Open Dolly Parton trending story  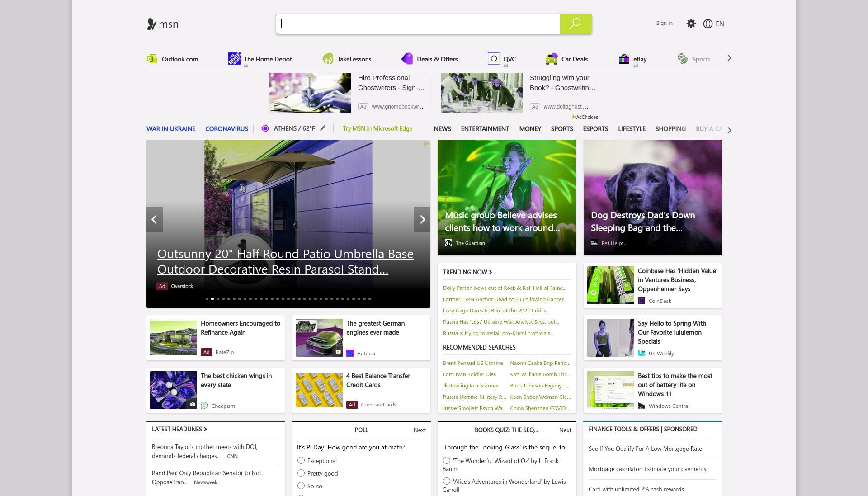pos(505,288)
